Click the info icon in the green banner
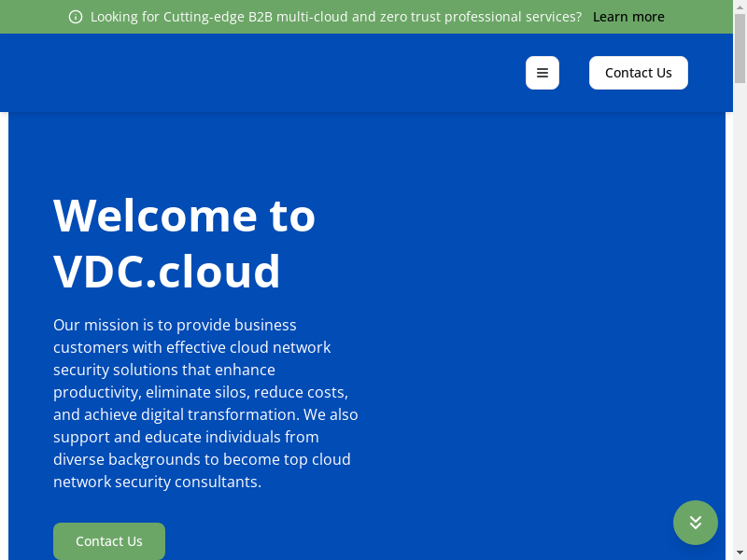Viewport: 747px width, 560px height. click(76, 17)
